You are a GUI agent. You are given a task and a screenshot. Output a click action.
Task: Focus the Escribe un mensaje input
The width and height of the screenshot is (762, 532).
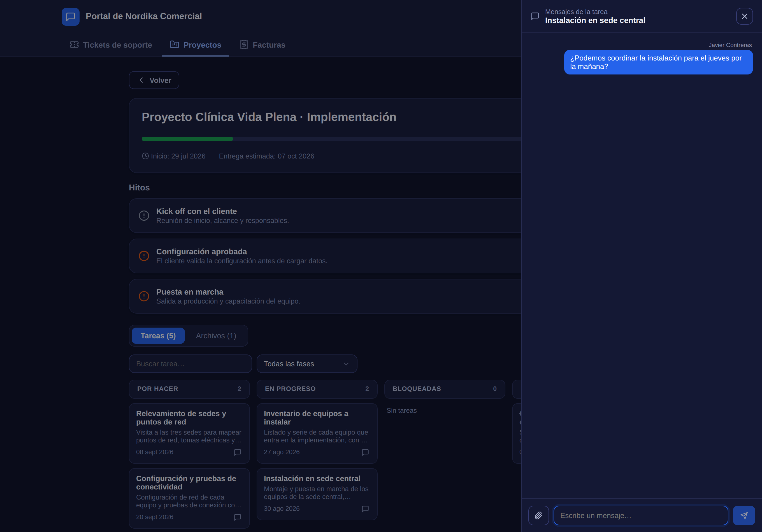point(640,515)
